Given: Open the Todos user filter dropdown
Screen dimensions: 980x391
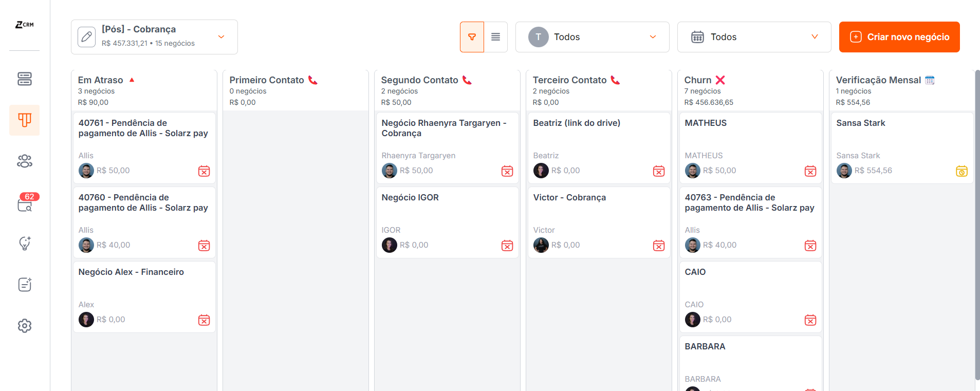Looking at the screenshot, I should click(x=592, y=37).
